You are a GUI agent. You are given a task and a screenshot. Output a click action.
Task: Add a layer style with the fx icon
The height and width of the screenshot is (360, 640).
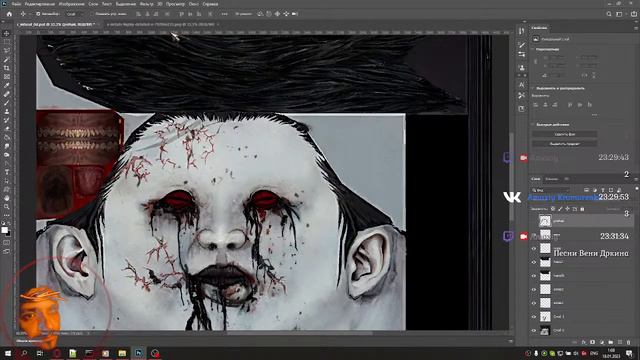[x=584, y=342]
